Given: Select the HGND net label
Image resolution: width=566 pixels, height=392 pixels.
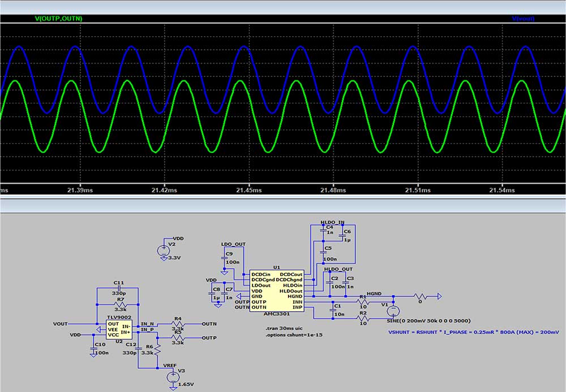Looking at the screenshot, I should click(374, 294).
